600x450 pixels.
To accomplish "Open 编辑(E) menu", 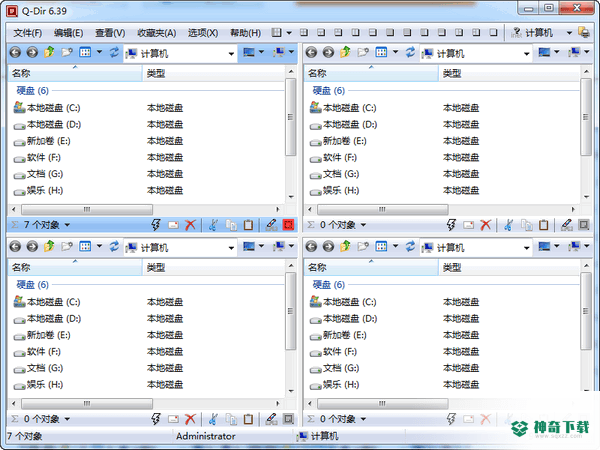I will (x=68, y=33).
